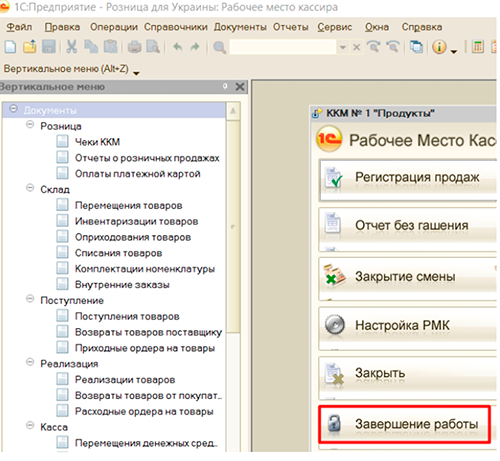Click icon beside Реализации товаров
The width and height of the screenshot is (500, 461).
pyautogui.click(x=62, y=379)
